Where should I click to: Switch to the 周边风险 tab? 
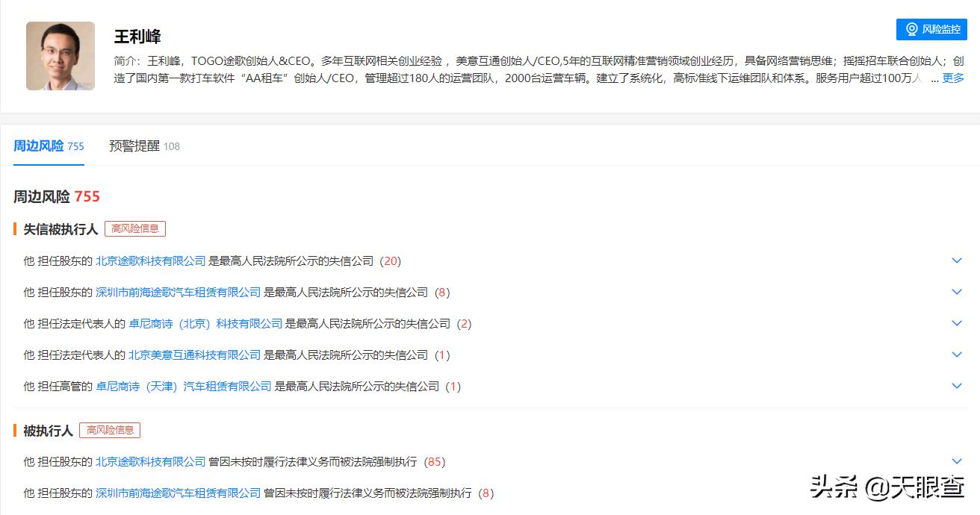click(x=41, y=146)
